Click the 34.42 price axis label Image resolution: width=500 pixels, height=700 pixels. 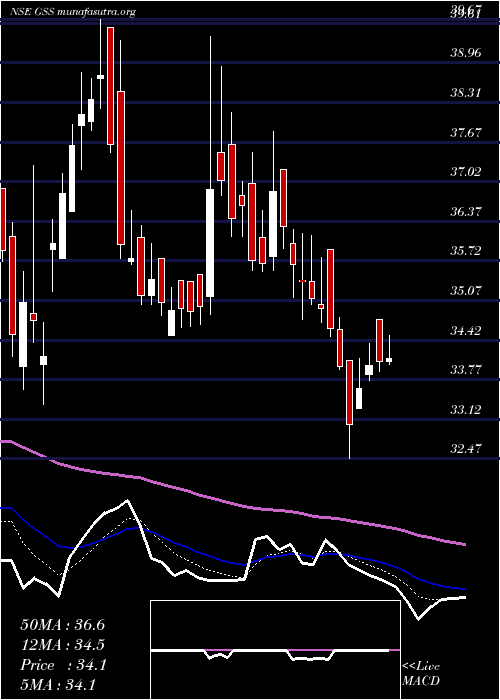pos(466,331)
